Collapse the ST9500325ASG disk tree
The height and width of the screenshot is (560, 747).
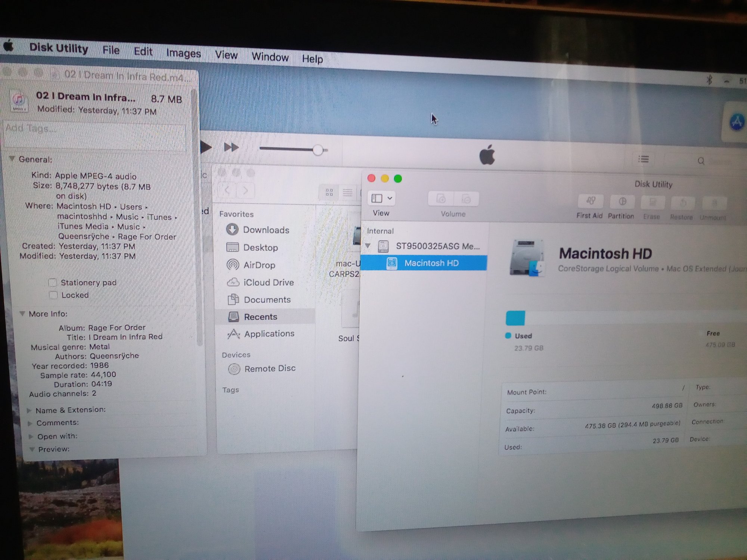368,246
